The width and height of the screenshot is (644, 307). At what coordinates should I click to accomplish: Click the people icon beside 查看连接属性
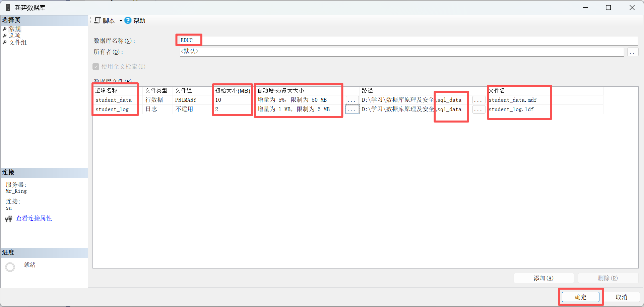coord(8,218)
